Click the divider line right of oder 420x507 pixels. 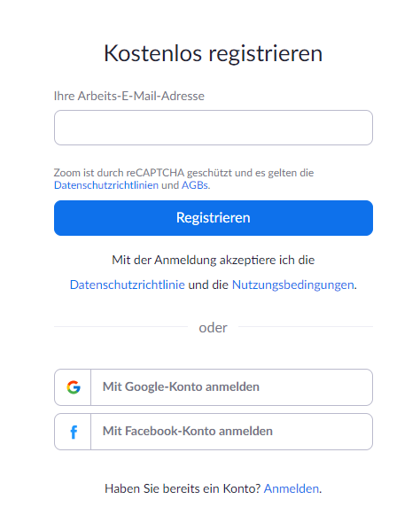pyautogui.click(x=306, y=326)
